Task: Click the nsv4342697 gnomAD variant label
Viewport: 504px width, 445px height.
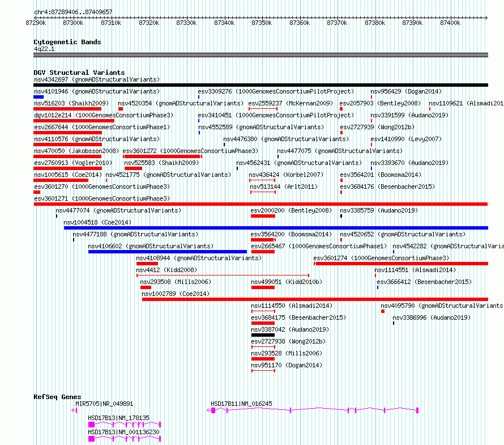Action: (x=97, y=79)
